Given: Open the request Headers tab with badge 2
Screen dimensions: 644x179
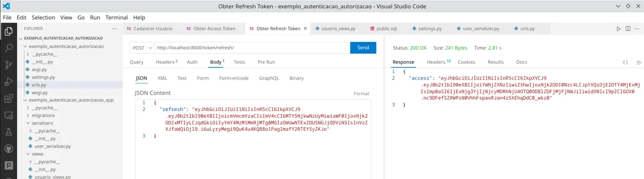Looking at the screenshot, I should coord(167,62).
